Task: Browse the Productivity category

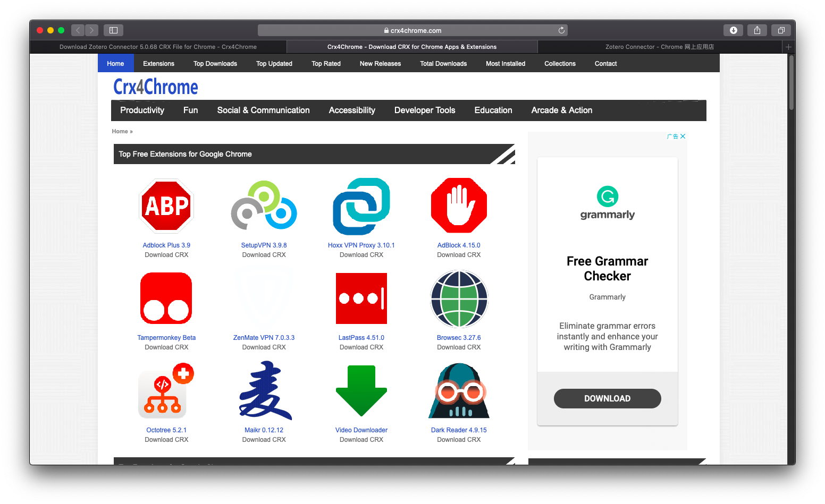Action: [x=142, y=110]
